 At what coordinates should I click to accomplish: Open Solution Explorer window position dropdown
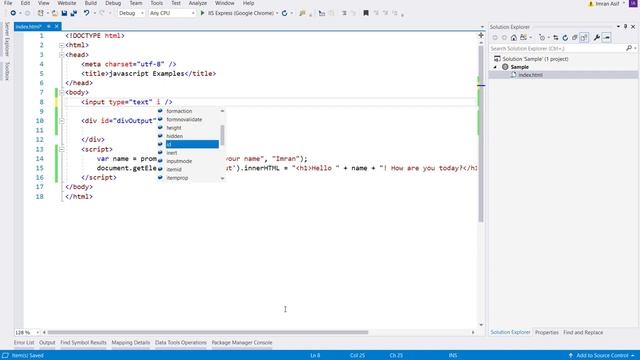pos(618,27)
